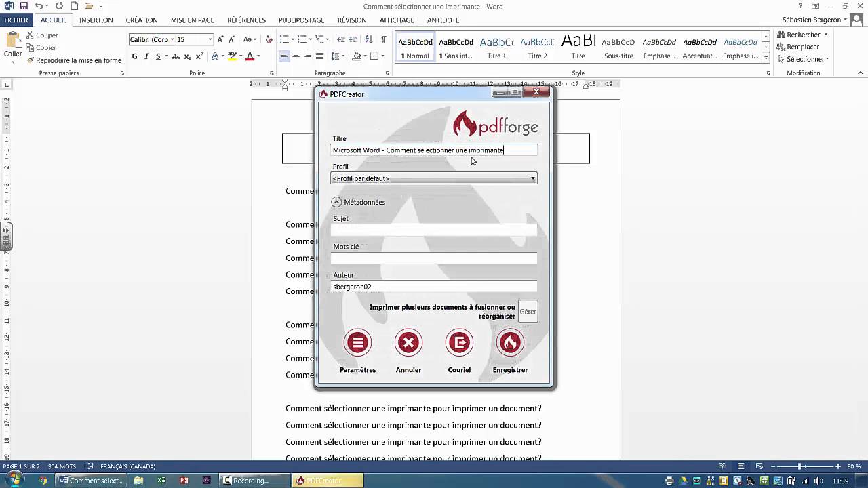Open the font size 15 dropdown
This screenshot has height=488, width=868.
click(210, 39)
